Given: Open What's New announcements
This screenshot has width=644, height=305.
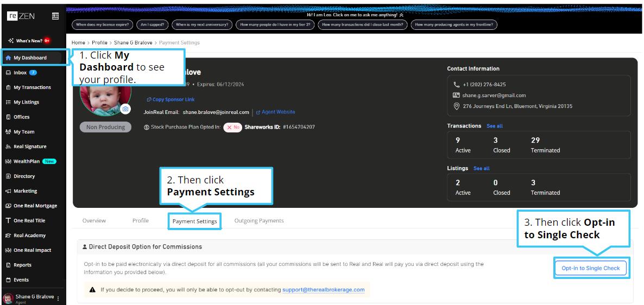Looking at the screenshot, I should pyautogui.click(x=29, y=41).
